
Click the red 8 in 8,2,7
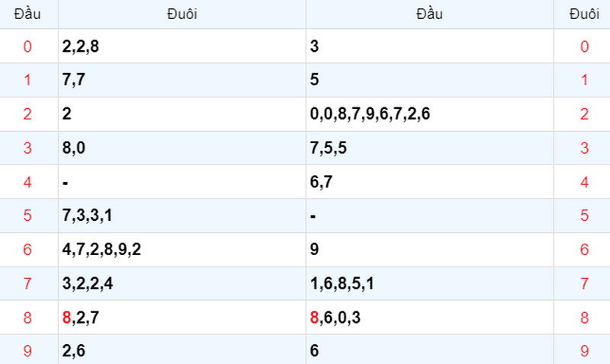[x=66, y=318]
